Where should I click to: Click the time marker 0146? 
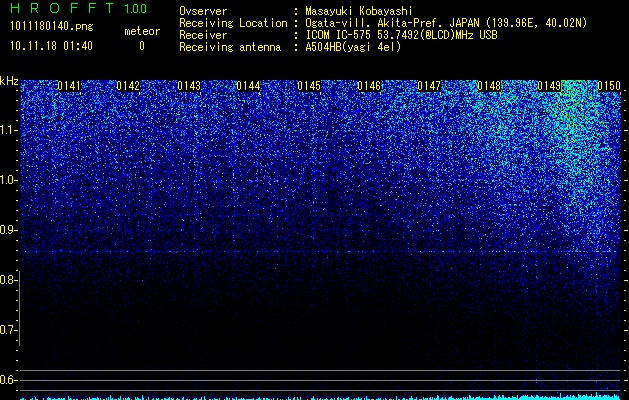pyautogui.click(x=369, y=86)
